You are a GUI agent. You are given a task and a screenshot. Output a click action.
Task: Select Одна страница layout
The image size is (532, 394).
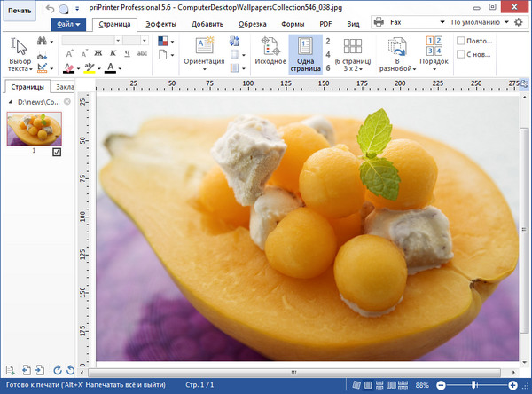point(306,53)
